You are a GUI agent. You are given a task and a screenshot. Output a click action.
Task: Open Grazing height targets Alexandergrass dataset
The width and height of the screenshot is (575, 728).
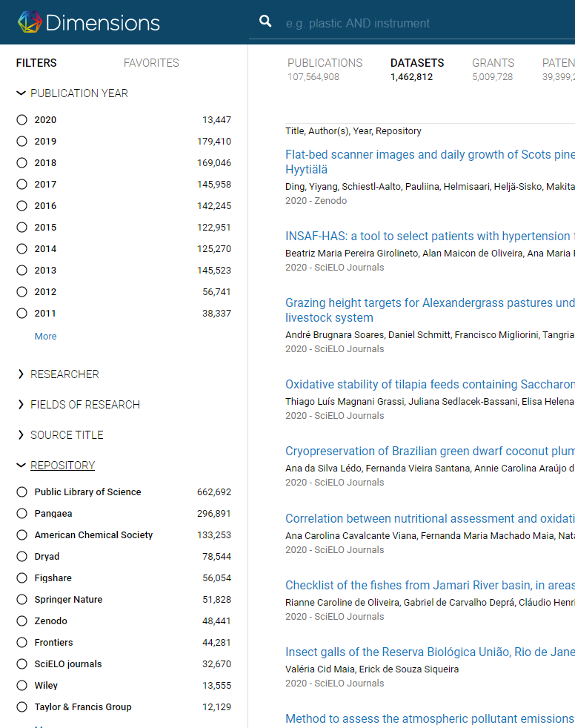430,310
